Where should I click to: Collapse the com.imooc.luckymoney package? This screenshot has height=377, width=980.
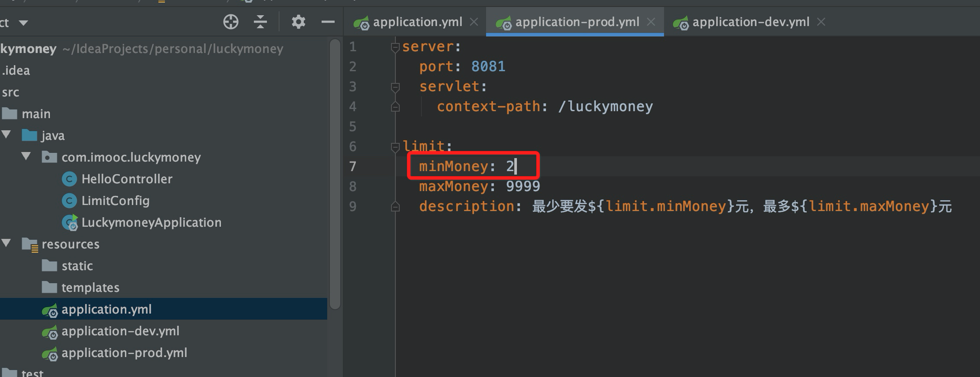[x=26, y=156]
